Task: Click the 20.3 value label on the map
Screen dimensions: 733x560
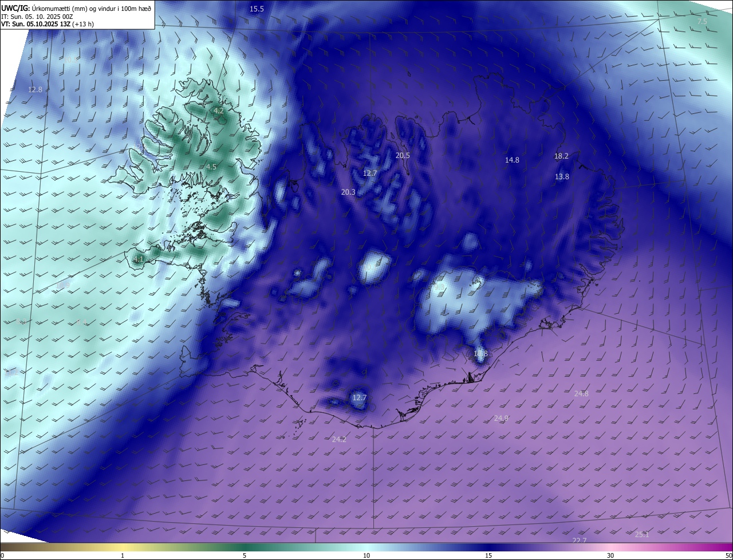Action: pos(348,192)
